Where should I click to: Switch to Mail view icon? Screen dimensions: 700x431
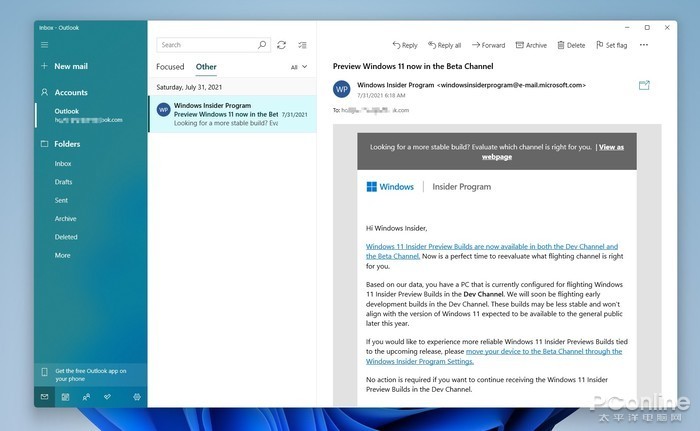click(44, 397)
